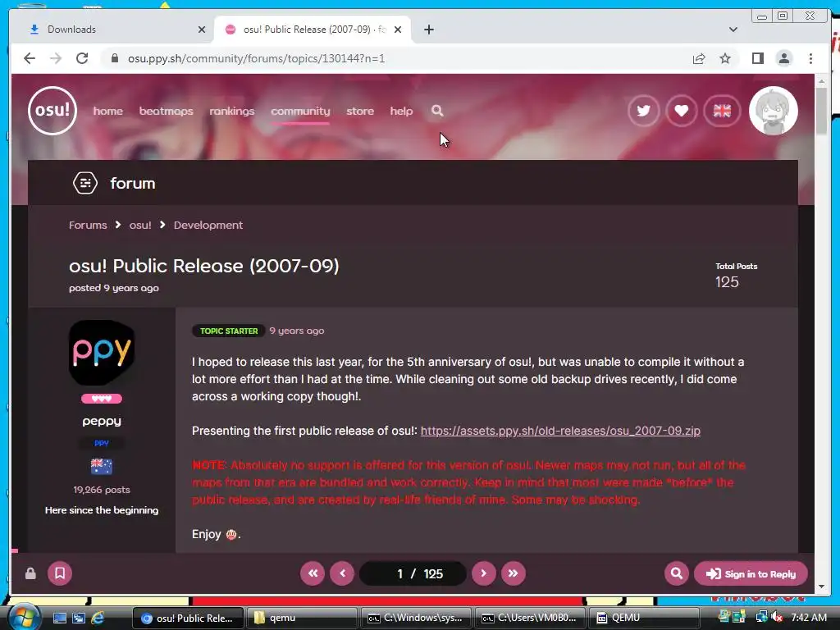Switch to C:\Windows\sys... taskbar button
Image resolution: width=840 pixels, height=630 pixels.
(416, 618)
